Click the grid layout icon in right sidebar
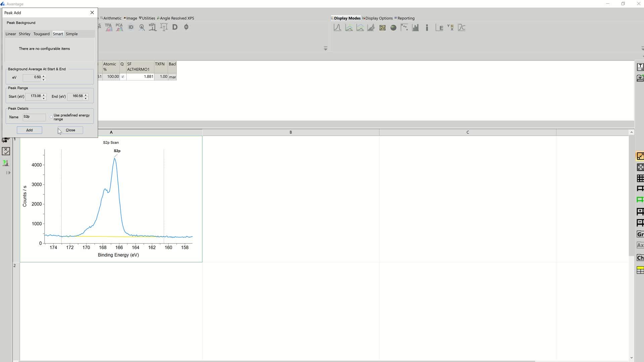Screen dimensions: 644x362 [x=640, y=178]
